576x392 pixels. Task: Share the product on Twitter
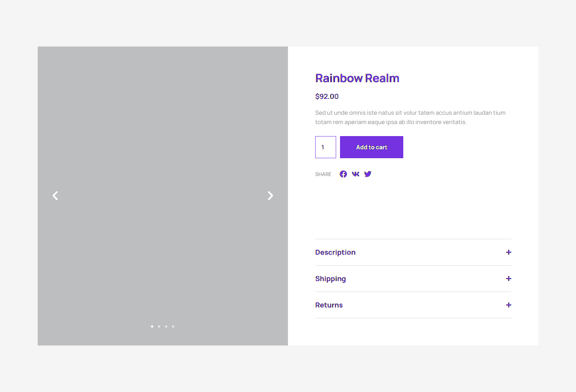click(368, 174)
